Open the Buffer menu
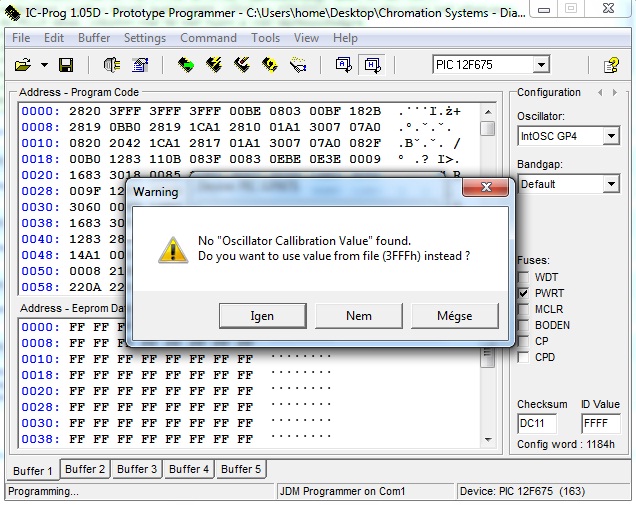The height and width of the screenshot is (505, 636). tap(94, 38)
